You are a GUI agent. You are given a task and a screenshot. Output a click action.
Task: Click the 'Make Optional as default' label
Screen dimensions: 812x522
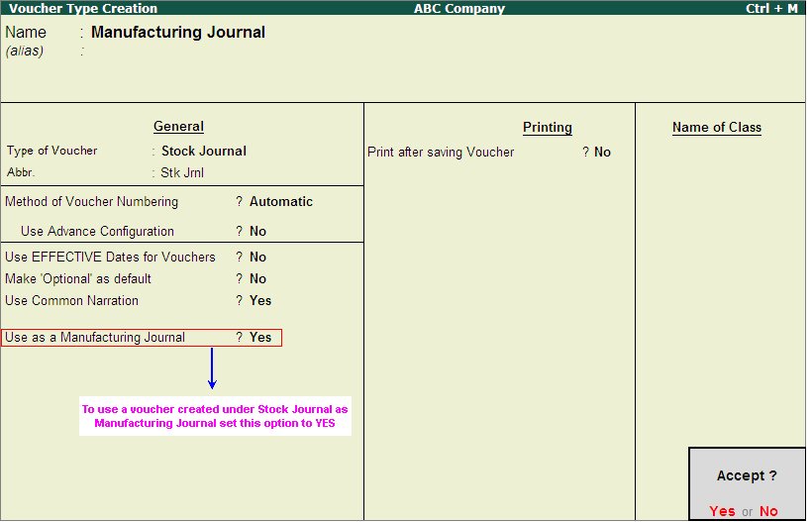point(78,278)
